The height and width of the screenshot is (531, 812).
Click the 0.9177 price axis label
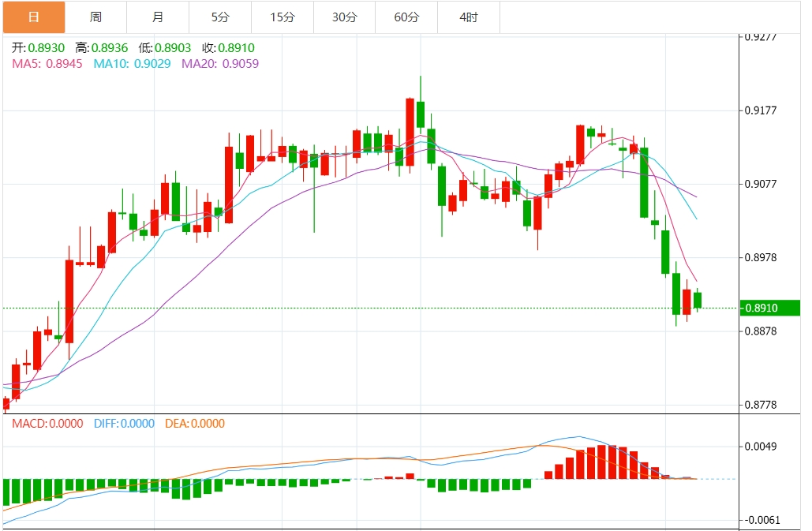tap(760, 110)
